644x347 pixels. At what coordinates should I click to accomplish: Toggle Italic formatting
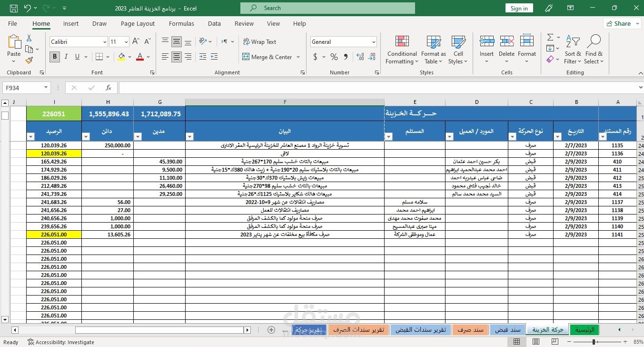tap(66, 57)
